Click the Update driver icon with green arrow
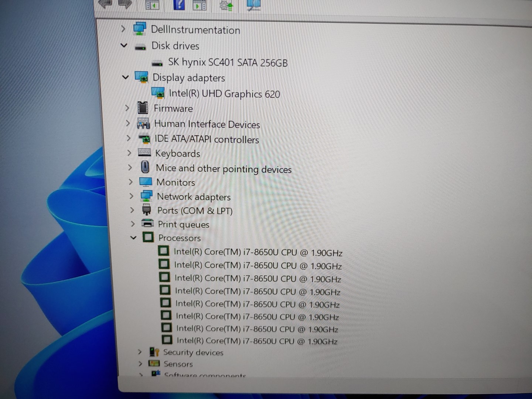The width and height of the screenshot is (532, 399). tap(226, 6)
